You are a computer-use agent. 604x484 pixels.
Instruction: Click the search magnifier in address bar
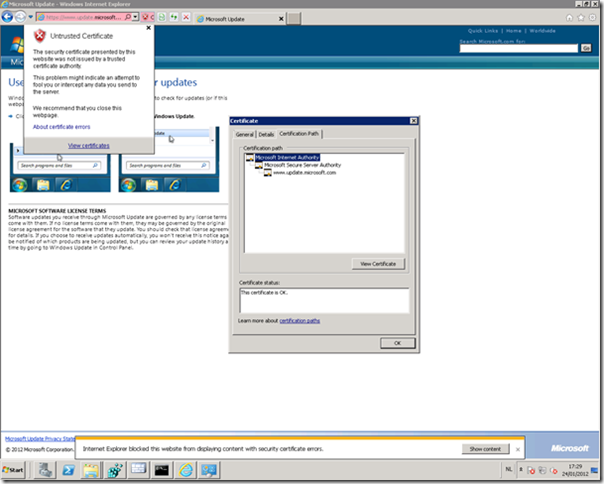tap(128, 17)
